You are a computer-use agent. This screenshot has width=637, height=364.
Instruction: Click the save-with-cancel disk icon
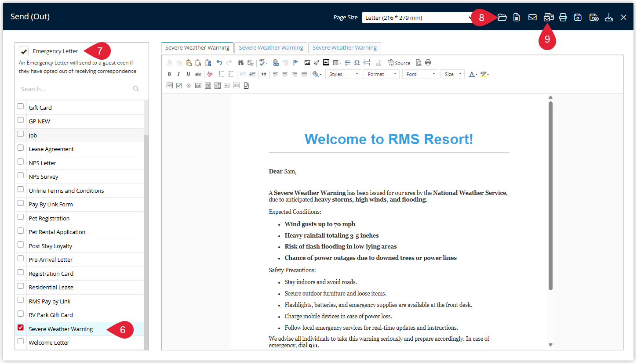[593, 18]
